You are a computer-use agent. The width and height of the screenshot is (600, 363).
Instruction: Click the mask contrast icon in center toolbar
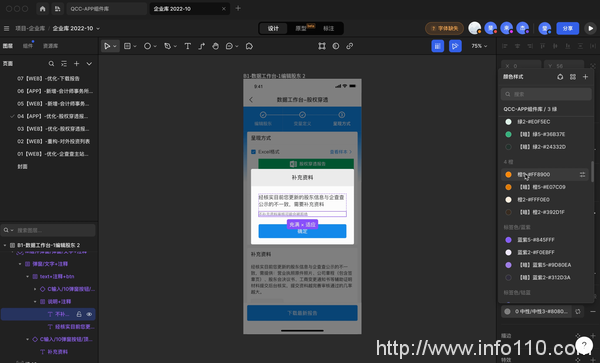pos(336,46)
